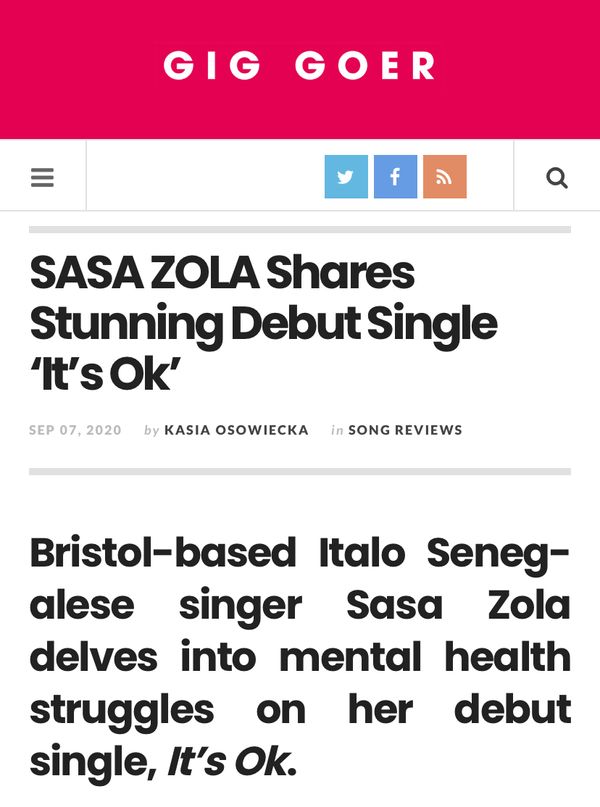Click 'Bristol-based' in the intro paragraph

163,553
